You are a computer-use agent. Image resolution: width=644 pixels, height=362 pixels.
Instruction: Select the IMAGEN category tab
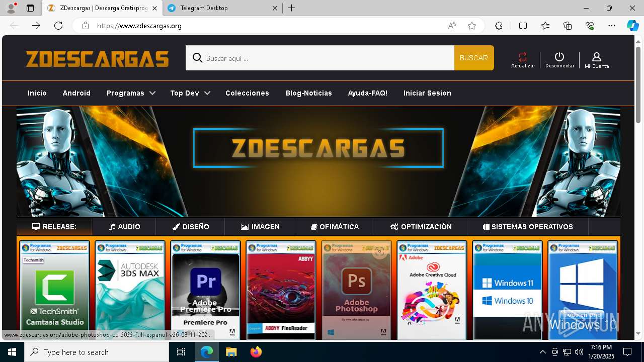(260, 227)
